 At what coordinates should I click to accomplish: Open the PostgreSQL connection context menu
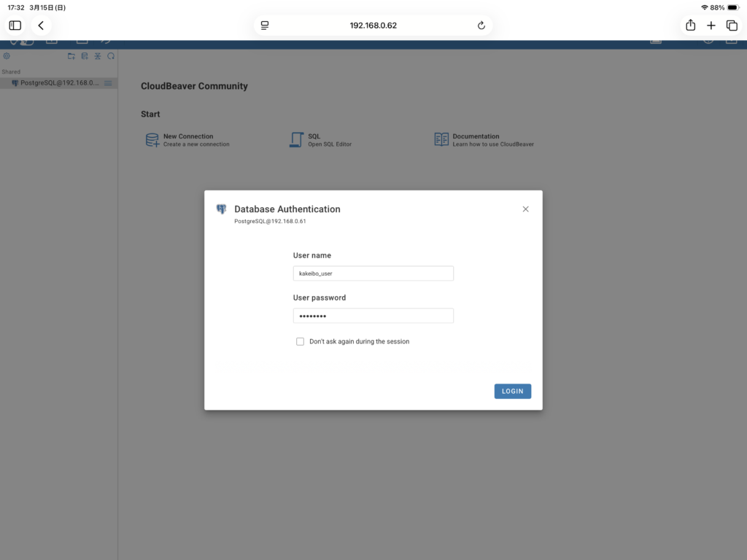tap(108, 83)
